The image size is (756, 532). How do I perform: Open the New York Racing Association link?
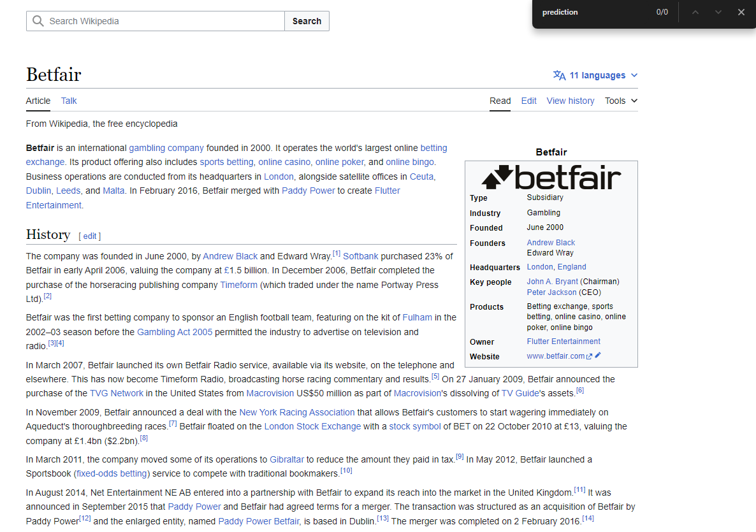tap(297, 412)
